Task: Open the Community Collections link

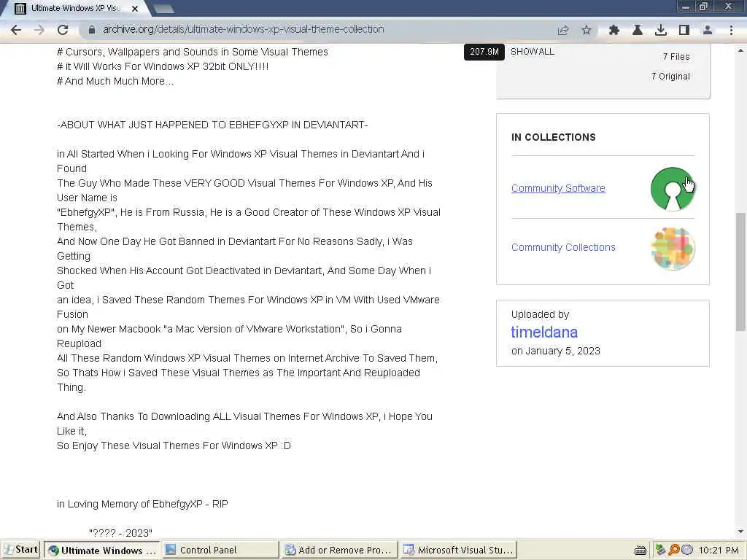Action: (x=563, y=247)
